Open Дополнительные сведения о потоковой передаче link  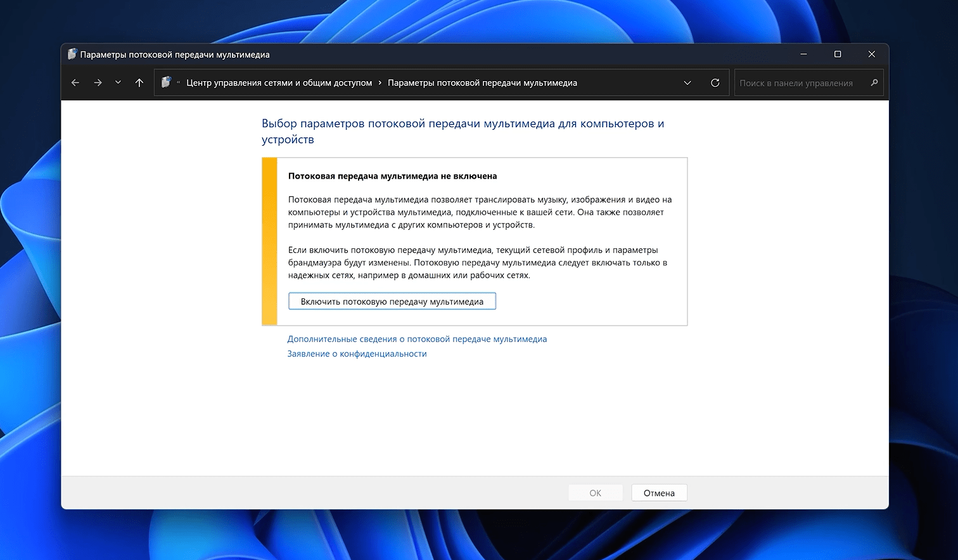coord(417,339)
